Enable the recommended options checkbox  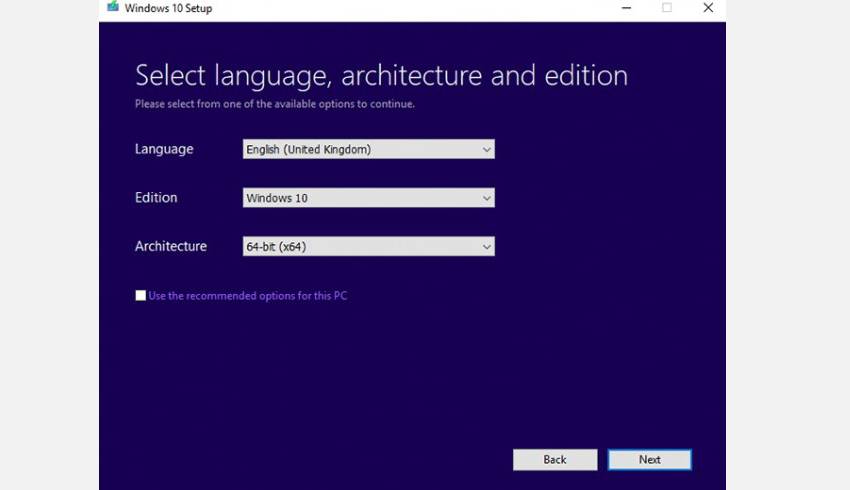141,296
